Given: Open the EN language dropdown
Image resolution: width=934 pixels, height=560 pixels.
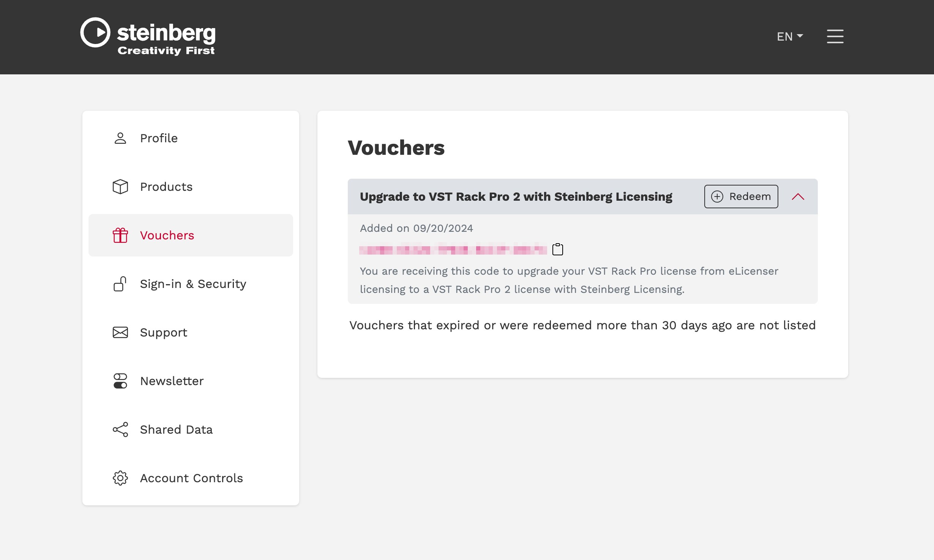Looking at the screenshot, I should pos(790,37).
